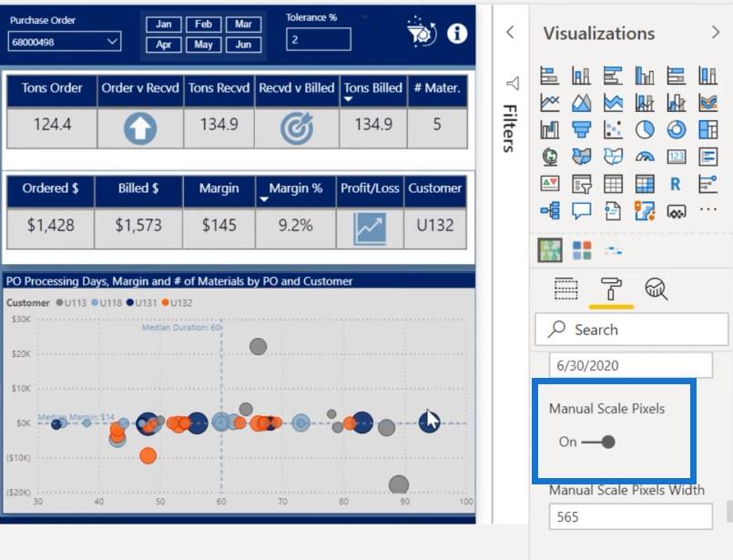Click Tons Billed sort arrow
Screen dimensions: 733x560
point(348,99)
